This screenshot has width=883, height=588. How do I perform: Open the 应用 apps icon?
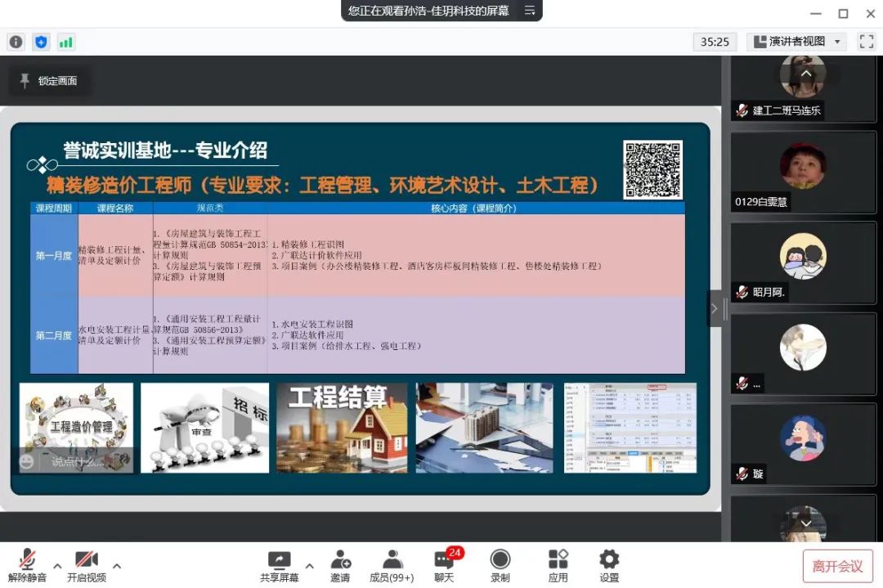point(558,565)
